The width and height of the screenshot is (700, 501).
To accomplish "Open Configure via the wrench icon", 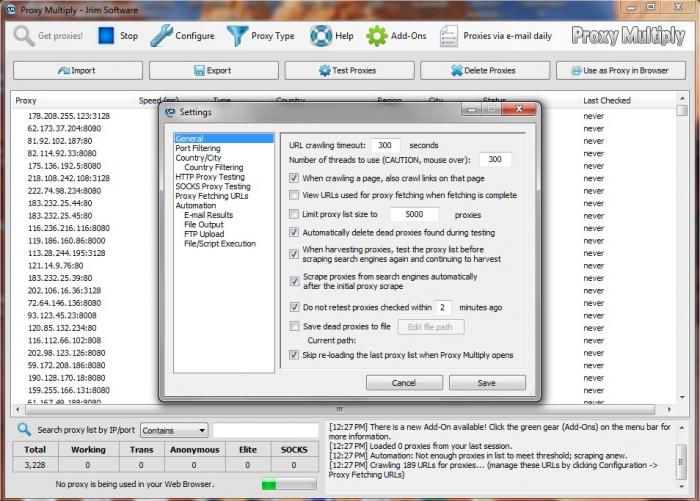I will (161, 36).
